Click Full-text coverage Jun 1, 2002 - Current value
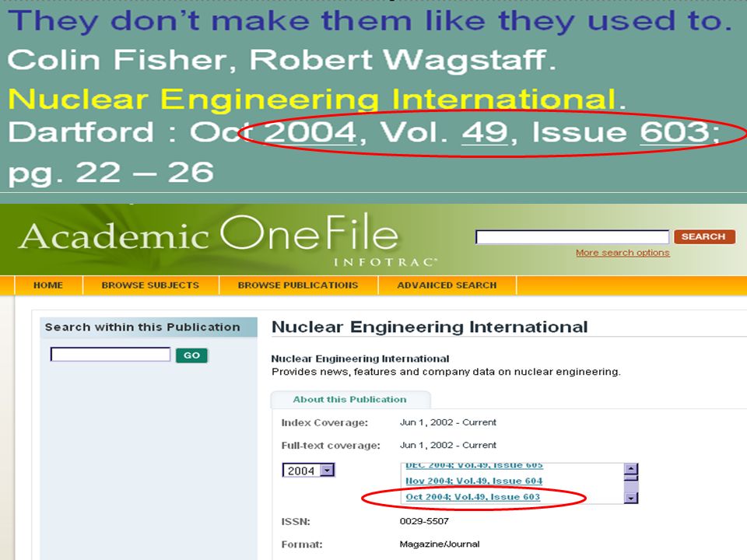This screenshot has width=747, height=560. tap(448, 445)
